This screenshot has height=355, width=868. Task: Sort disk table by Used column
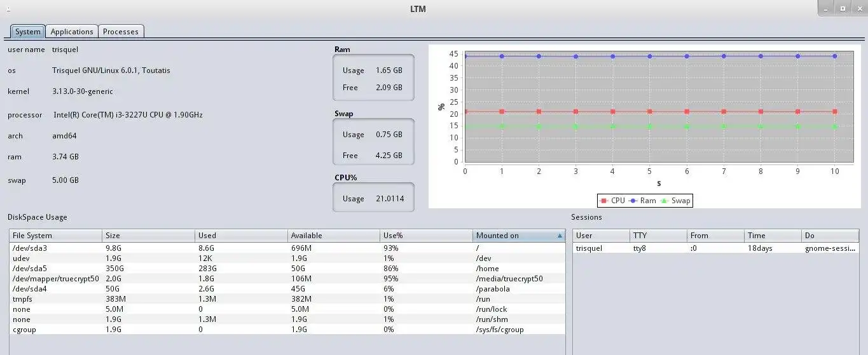click(x=242, y=236)
